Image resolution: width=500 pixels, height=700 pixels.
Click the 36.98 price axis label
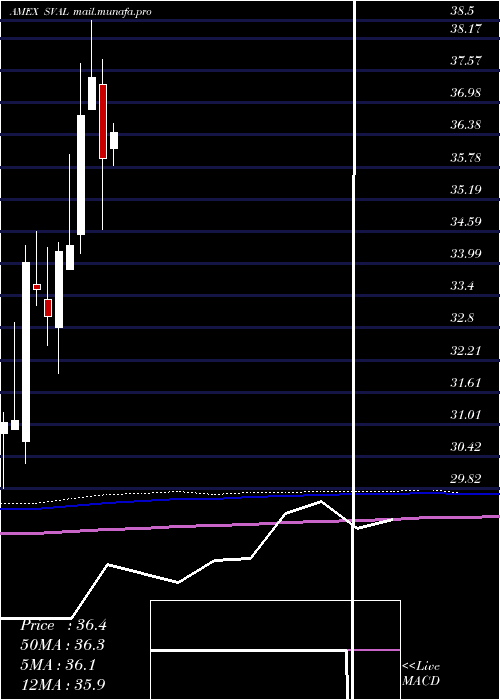[x=466, y=93]
